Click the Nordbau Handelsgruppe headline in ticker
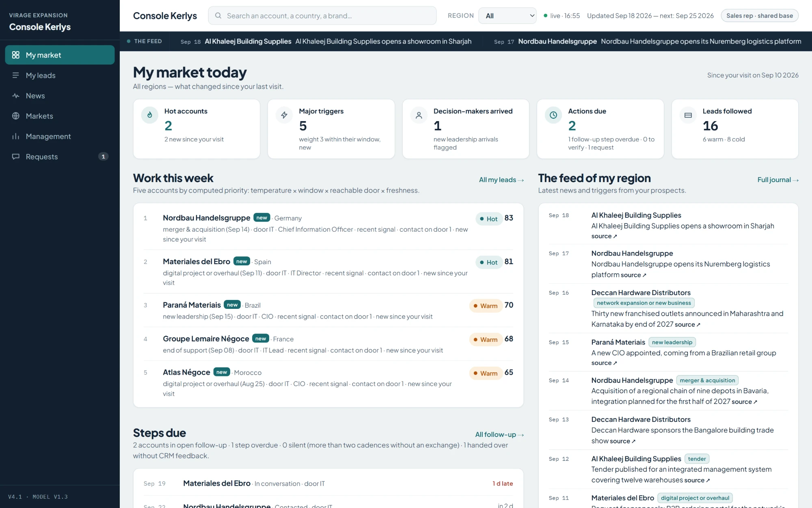This screenshot has height=508, width=812. pyautogui.click(x=701, y=41)
